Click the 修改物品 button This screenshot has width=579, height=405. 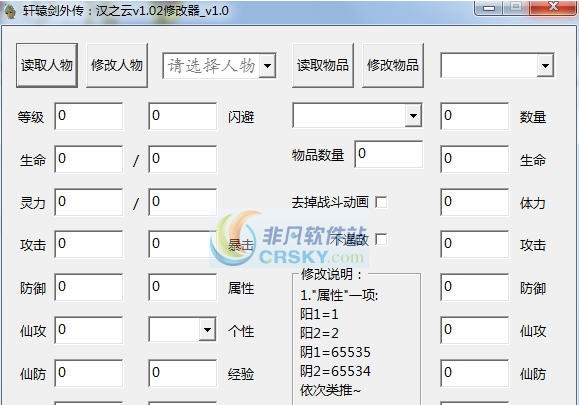coord(393,65)
